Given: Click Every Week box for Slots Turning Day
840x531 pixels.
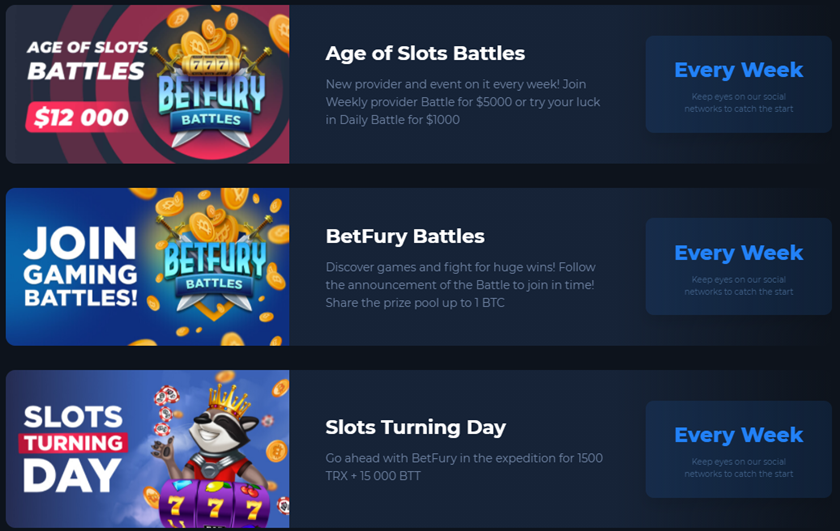Looking at the screenshot, I should [738, 449].
